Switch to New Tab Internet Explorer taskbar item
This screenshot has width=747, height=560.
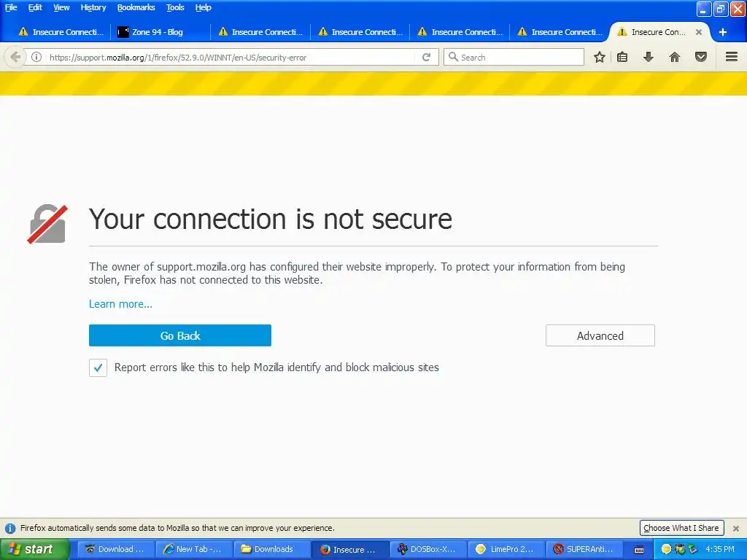coord(194,549)
